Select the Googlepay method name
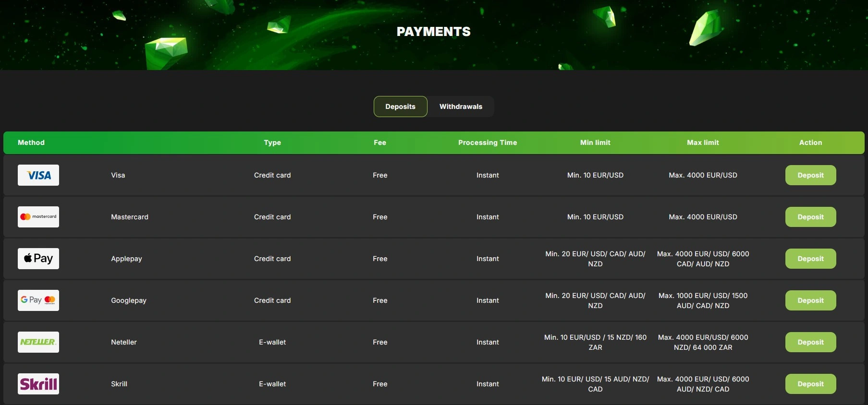The image size is (868, 405). coord(129,300)
